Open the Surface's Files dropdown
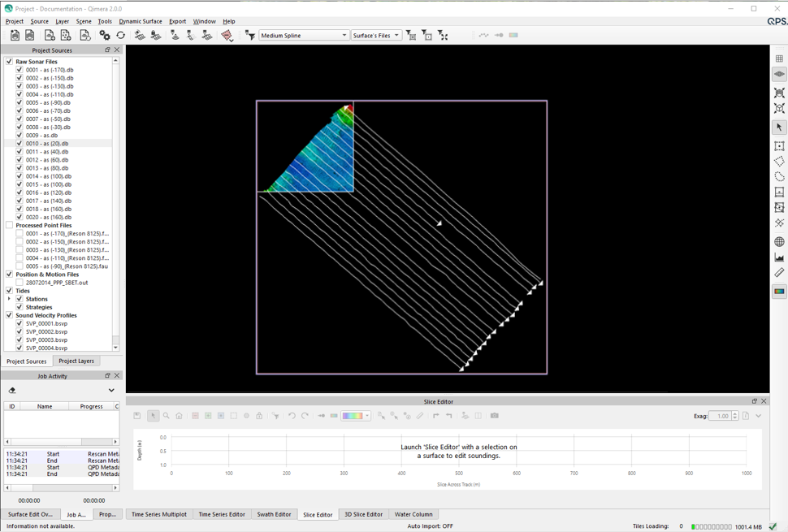This screenshot has width=788, height=532. (376, 36)
